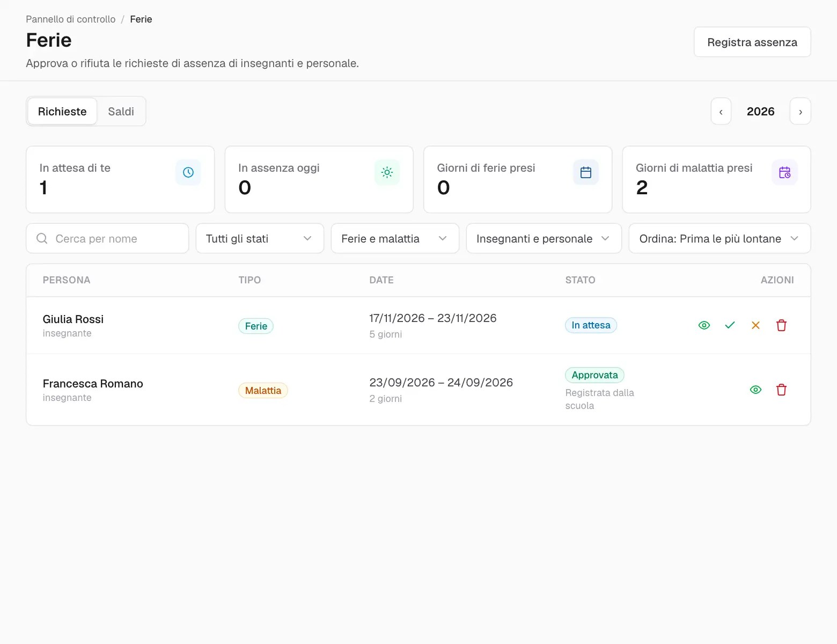Select the name 'Francesca Romano'
Screen dimensions: 837x644
[x=93, y=384]
